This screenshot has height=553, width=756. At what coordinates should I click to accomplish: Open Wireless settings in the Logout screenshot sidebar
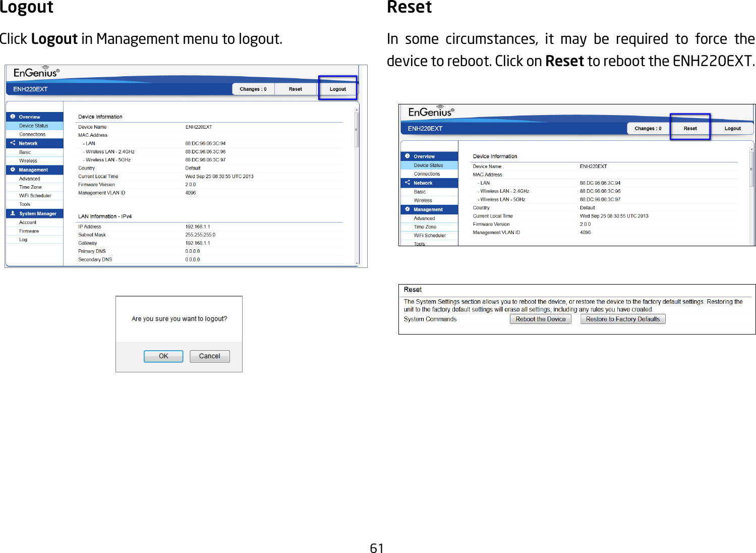[34, 160]
